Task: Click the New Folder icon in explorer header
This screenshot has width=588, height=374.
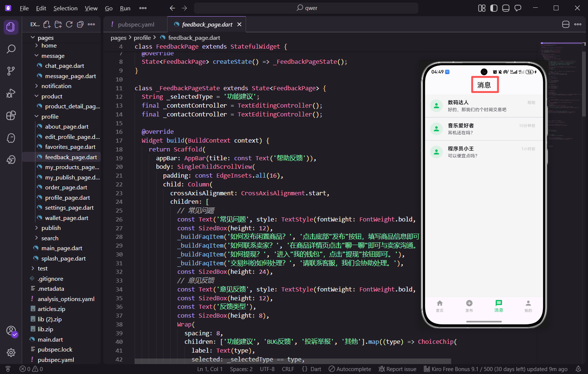Action: click(58, 24)
